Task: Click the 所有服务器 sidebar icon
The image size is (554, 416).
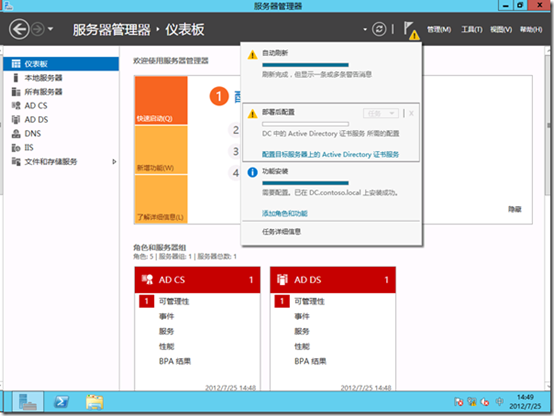Action: (x=16, y=92)
